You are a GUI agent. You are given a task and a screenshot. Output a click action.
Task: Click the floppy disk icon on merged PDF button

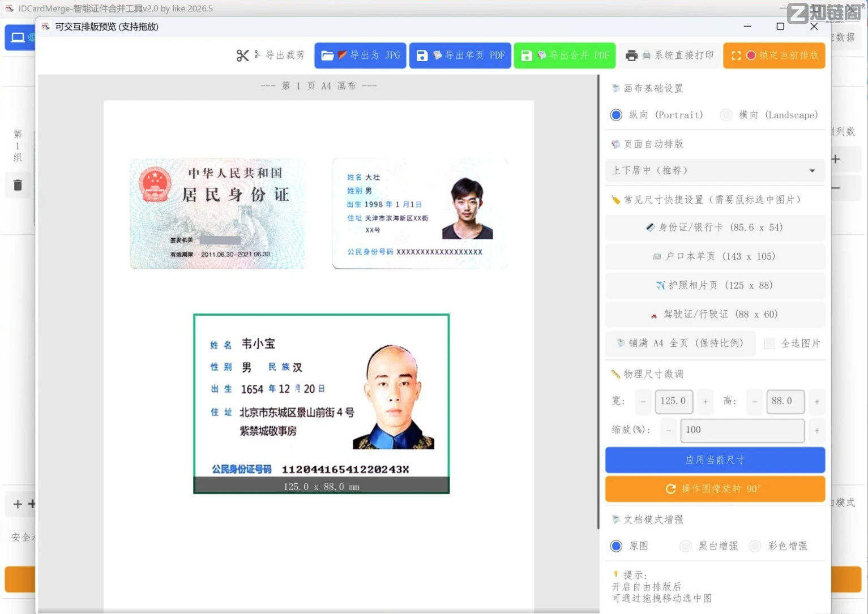click(x=527, y=55)
